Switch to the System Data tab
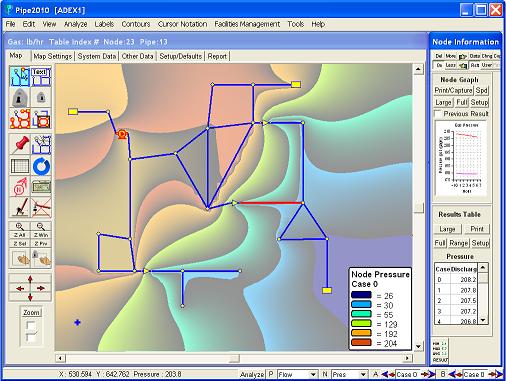 (x=97, y=56)
